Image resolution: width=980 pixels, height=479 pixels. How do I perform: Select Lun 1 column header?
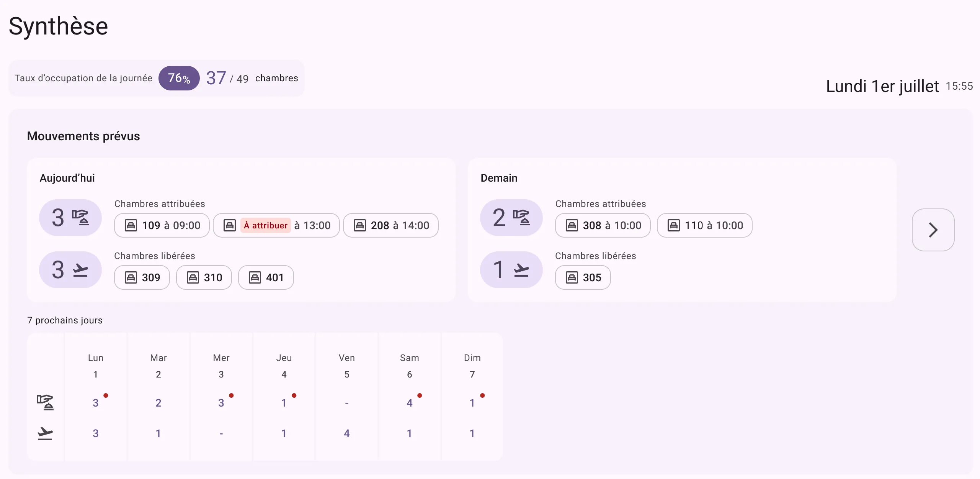[96, 366]
